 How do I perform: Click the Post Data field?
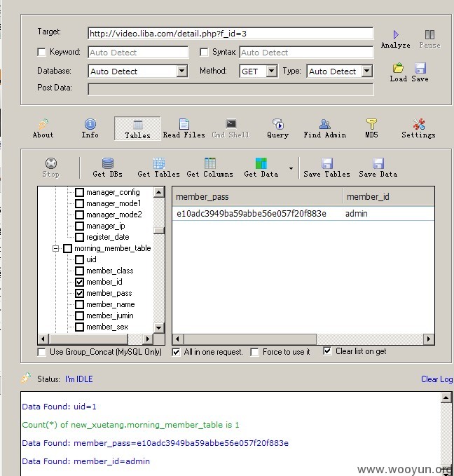tap(231, 89)
